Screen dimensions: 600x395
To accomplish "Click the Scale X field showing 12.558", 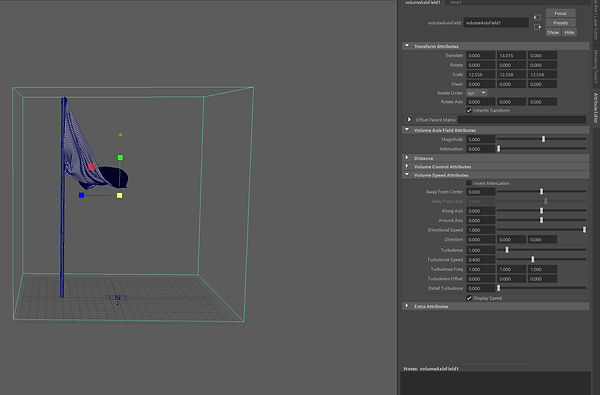I will pos(481,75).
